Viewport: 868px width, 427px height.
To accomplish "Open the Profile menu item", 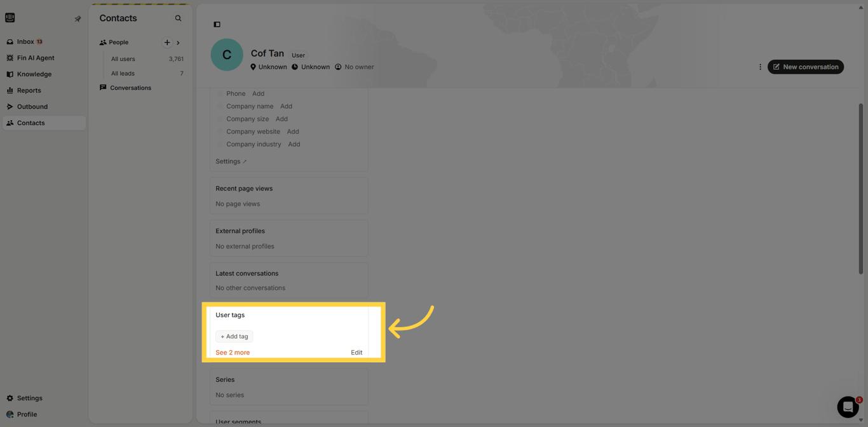I will [x=26, y=414].
